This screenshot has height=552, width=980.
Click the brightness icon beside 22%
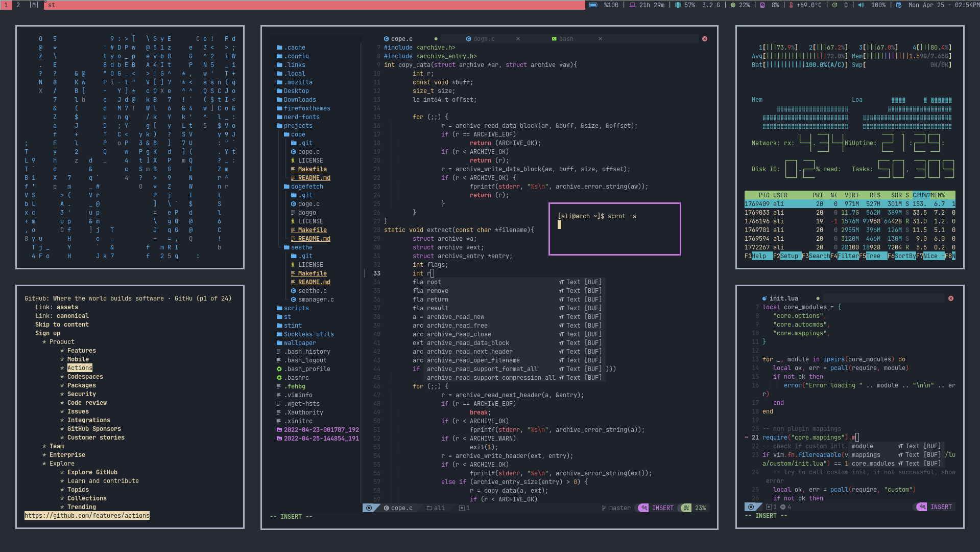733,5
